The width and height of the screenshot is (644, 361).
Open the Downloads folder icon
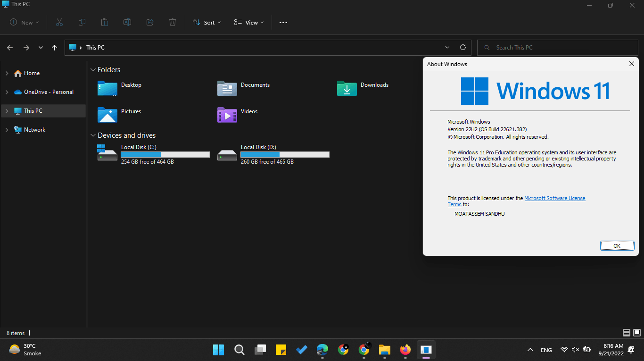coord(347,88)
